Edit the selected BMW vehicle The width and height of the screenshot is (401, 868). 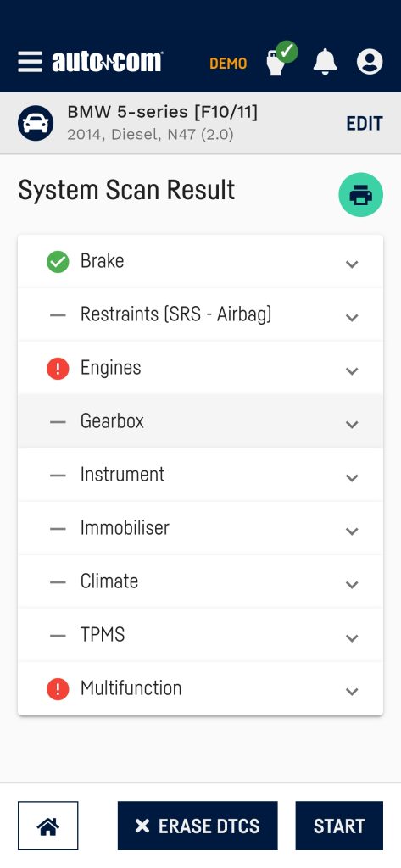click(x=365, y=123)
